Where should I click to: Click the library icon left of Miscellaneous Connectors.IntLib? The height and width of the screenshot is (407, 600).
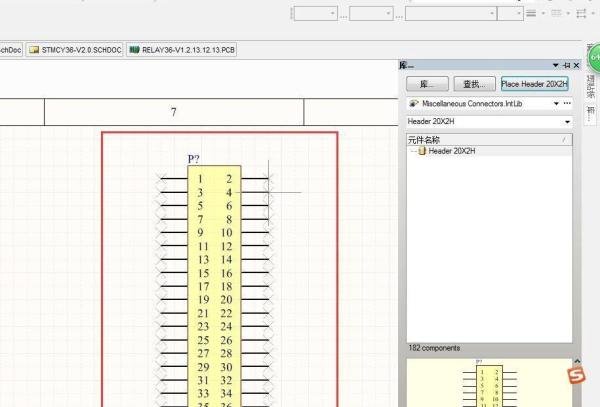pos(414,103)
